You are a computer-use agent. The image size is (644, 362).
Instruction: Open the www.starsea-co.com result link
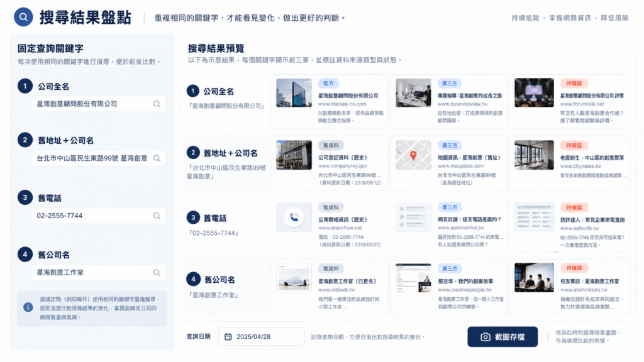coord(342,104)
